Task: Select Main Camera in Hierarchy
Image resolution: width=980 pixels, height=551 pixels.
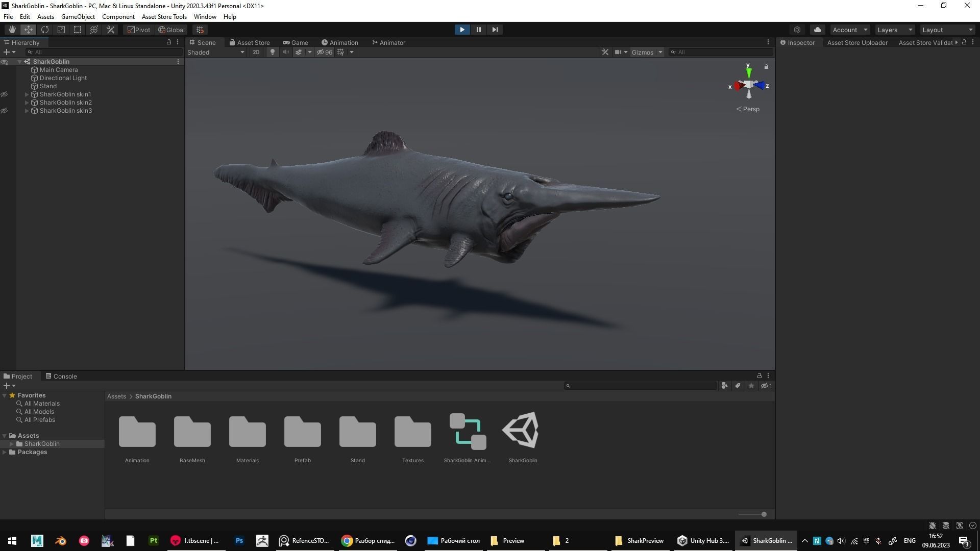Action: click(59, 70)
